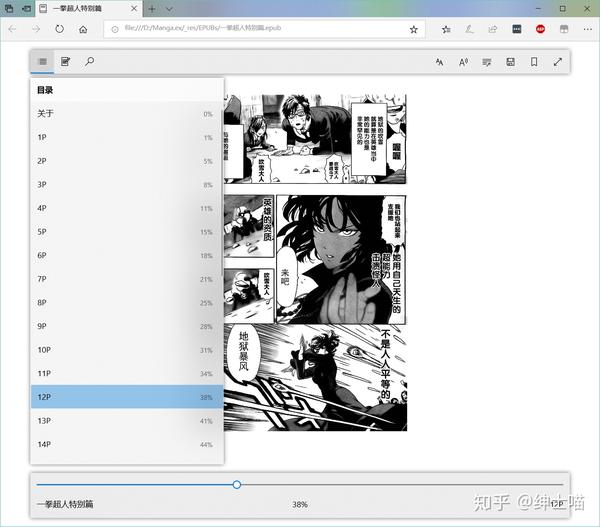Image resolution: width=600 pixels, height=527 pixels.
Task: Click the set tabs aside icon
Action: [x=27, y=8]
